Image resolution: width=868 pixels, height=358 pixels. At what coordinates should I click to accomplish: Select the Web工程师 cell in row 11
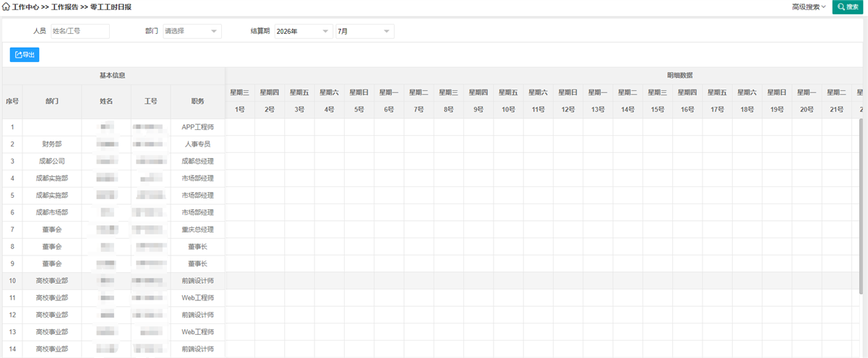click(198, 298)
